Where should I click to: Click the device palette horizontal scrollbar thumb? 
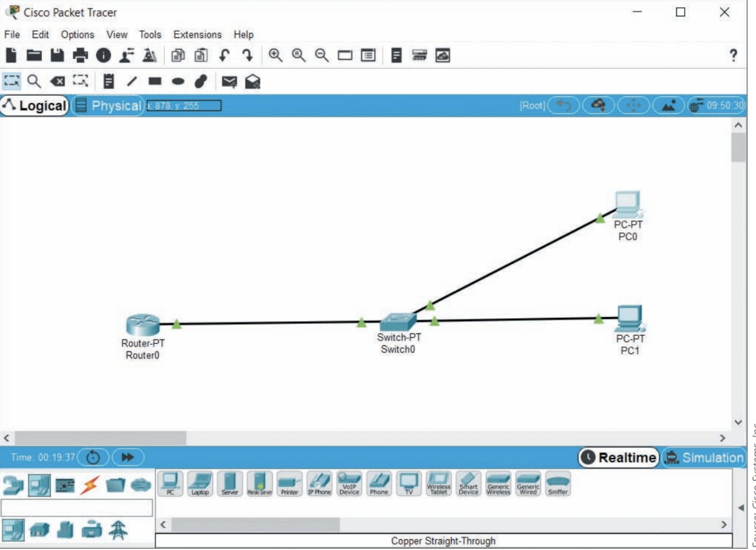coord(255,525)
